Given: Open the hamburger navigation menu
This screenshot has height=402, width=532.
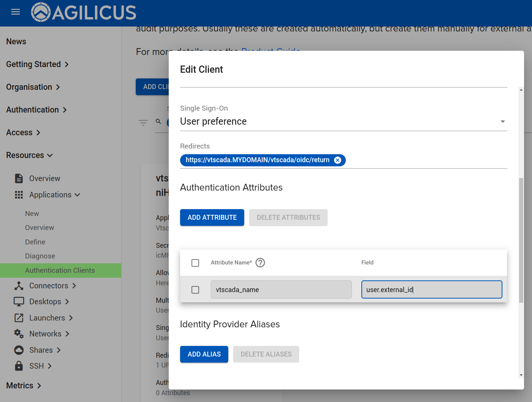Looking at the screenshot, I should (x=16, y=12).
